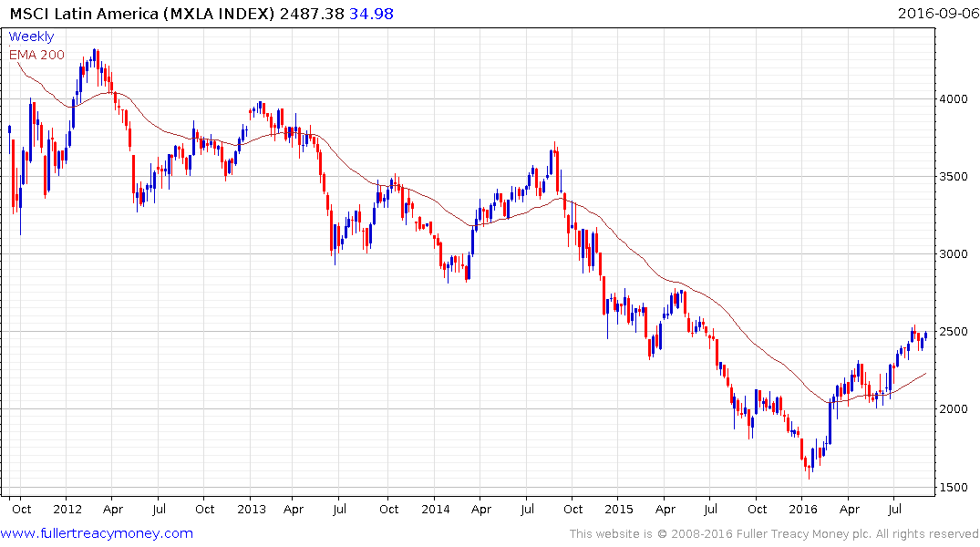Image resolution: width=980 pixels, height=547 pixels.
Task: Open the www.fullertreacymoney.com link
Action: click(97, 534)
